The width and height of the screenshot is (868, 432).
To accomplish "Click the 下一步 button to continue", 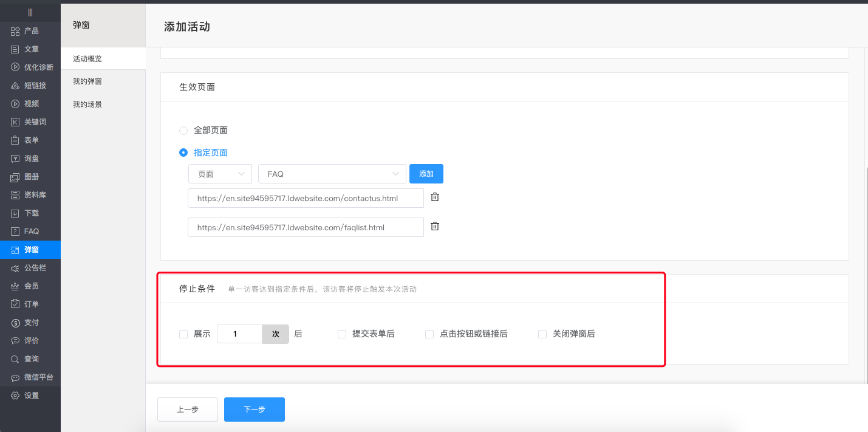I will coord(254,409).
